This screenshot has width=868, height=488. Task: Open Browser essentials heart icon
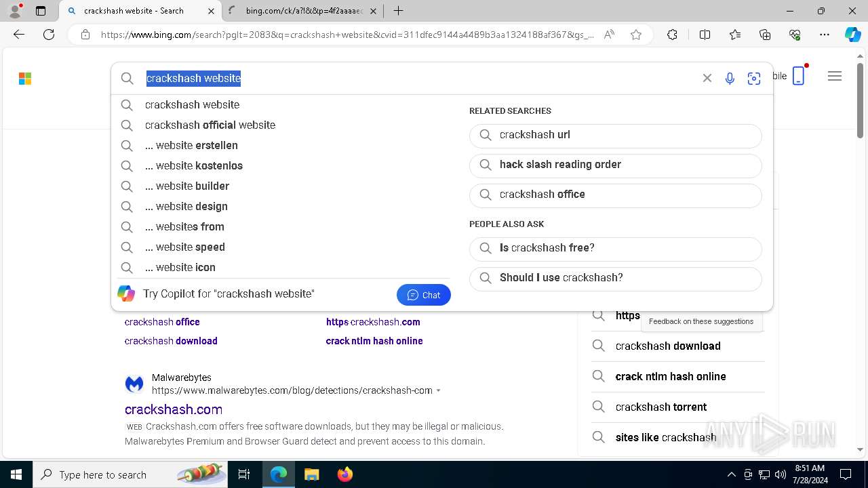coord(795,35)
